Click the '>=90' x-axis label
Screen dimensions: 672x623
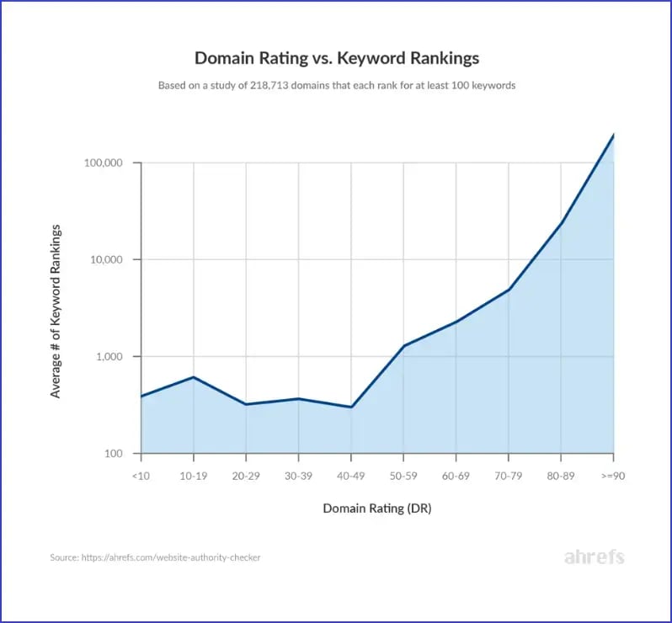click(x=613, y=476)
